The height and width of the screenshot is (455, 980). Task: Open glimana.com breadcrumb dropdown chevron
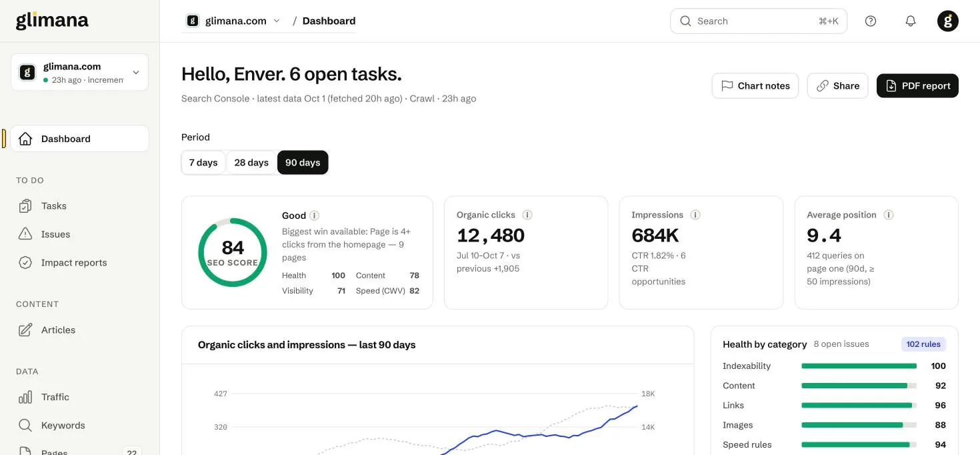pyautogui.click(x=277, y=21)
